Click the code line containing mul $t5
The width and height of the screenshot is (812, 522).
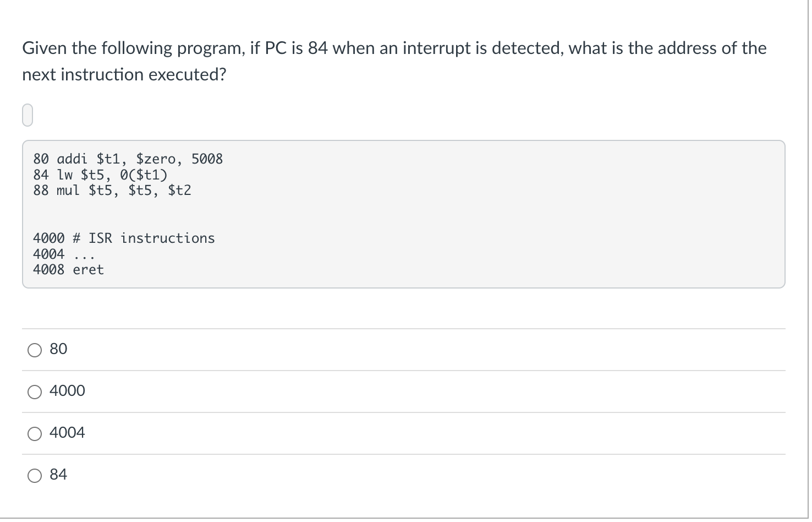point(112,190)
